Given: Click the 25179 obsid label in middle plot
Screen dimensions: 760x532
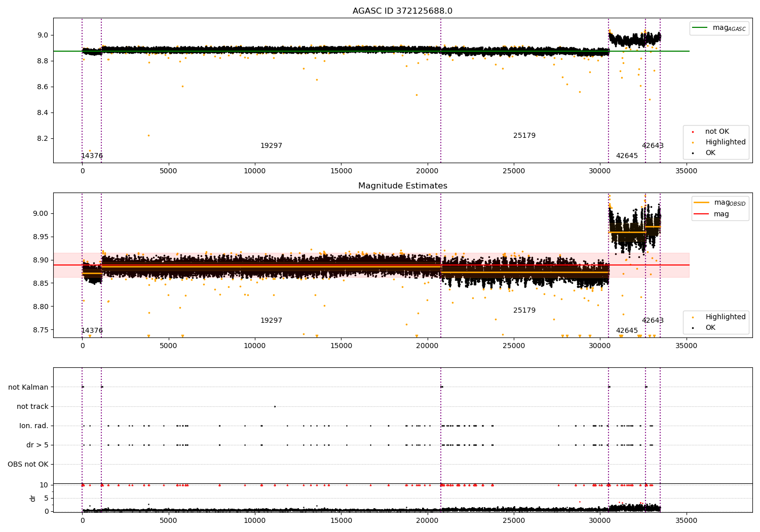Looking at the screenshot, I should click(x=524, y=311).
